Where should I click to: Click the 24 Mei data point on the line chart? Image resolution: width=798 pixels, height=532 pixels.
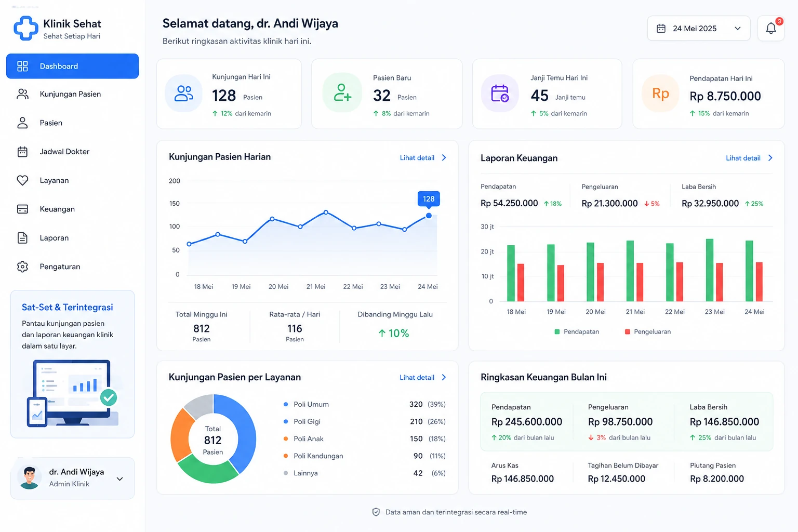(429, 216)
